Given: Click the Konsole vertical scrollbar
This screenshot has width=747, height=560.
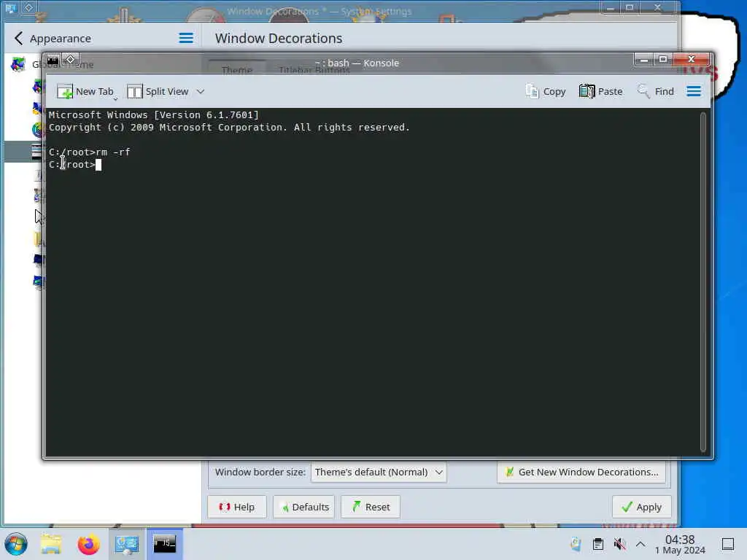Looking at the screenshot, I should click(703, 281).
